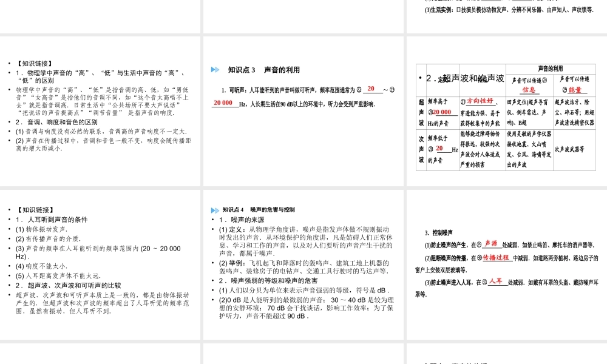Click the title 2. 超声波和次声波

465,78
